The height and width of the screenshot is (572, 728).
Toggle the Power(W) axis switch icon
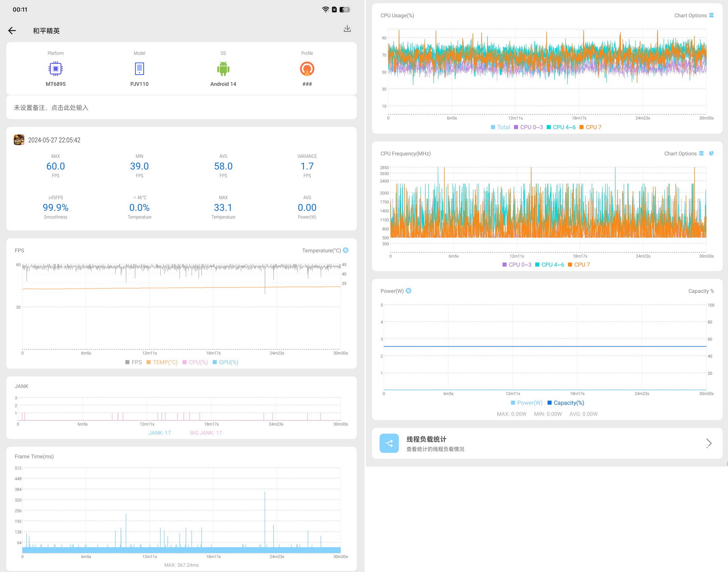click(408, 291)
